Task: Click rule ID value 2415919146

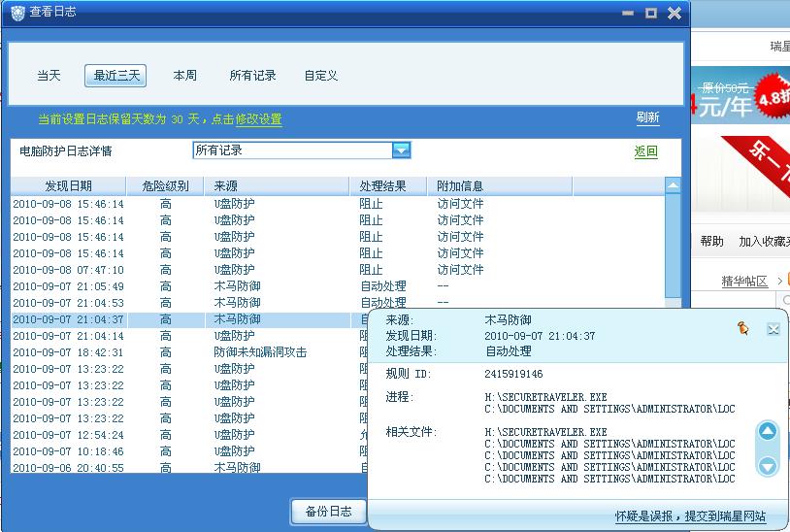Action: pyautogui.click(x=513, y=374)
